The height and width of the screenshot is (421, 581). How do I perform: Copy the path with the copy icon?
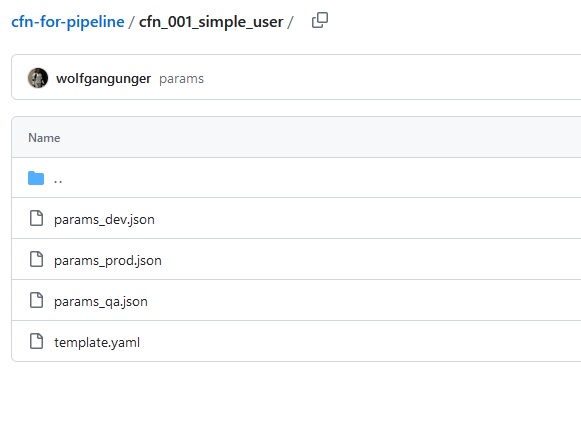[x=320, y=20]
